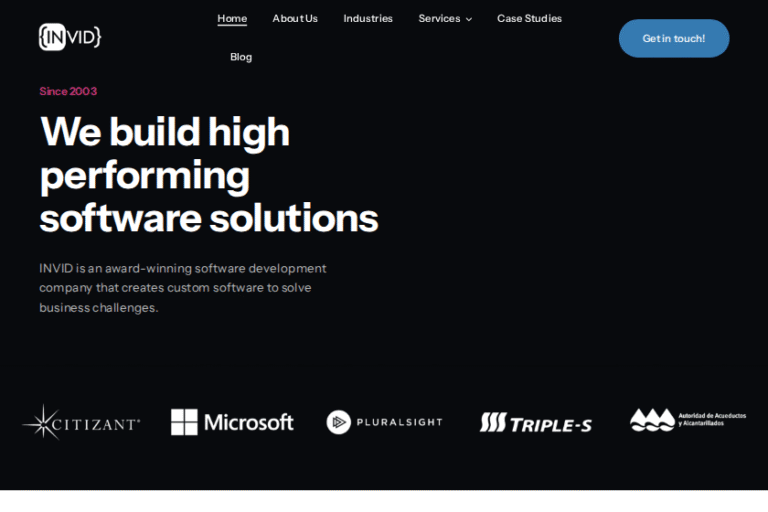Open the Industries menu link

pos(368,18)
